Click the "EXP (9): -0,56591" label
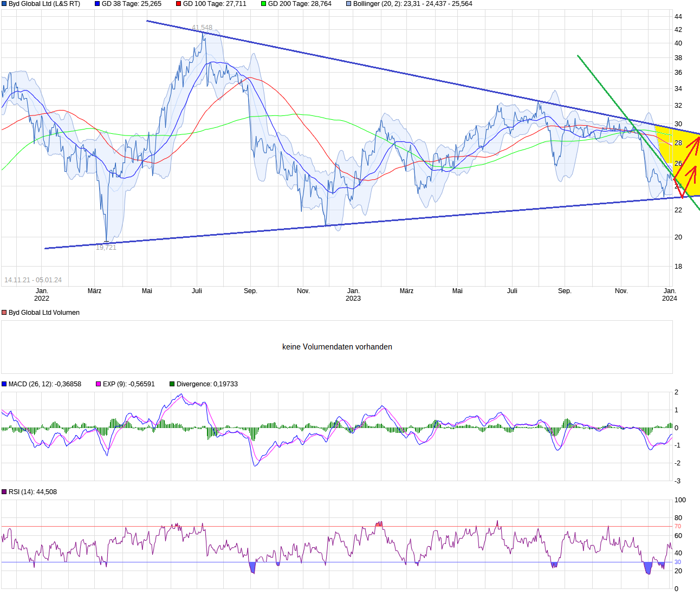The width and height of the screenshot is (700, 596). (x=129, y=384)
